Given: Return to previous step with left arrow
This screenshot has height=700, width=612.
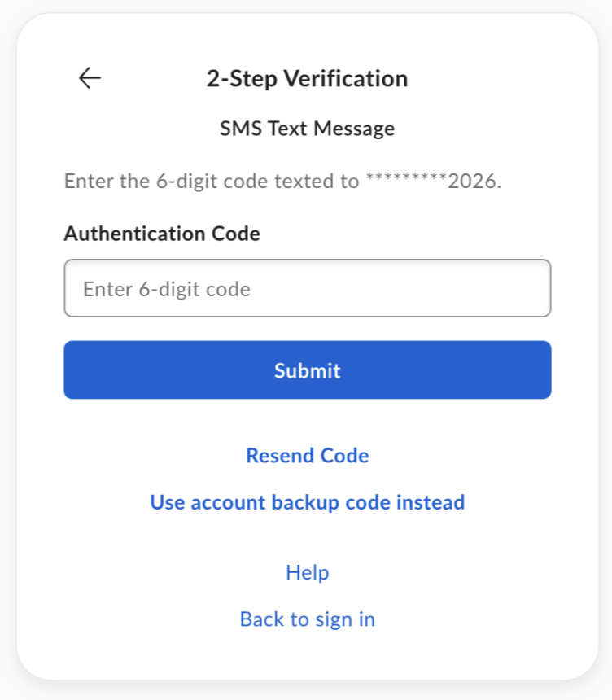Looking at the screenshot, I should [90, 78].
